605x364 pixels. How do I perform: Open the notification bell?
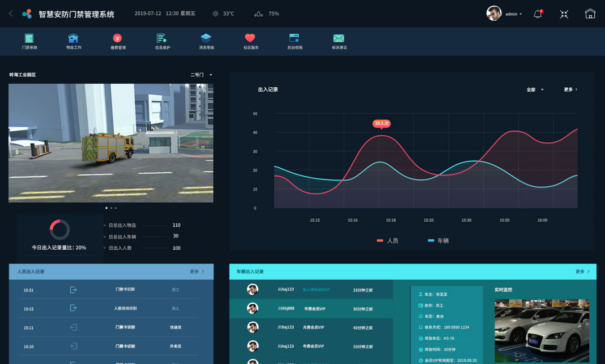pos(537,14)
